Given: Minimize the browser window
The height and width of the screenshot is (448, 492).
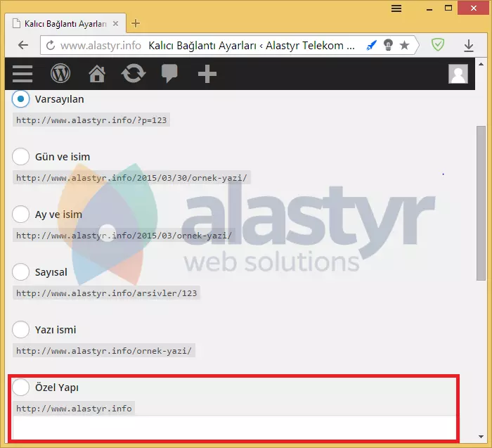Looking at the screenshot, I should point(429,8).
